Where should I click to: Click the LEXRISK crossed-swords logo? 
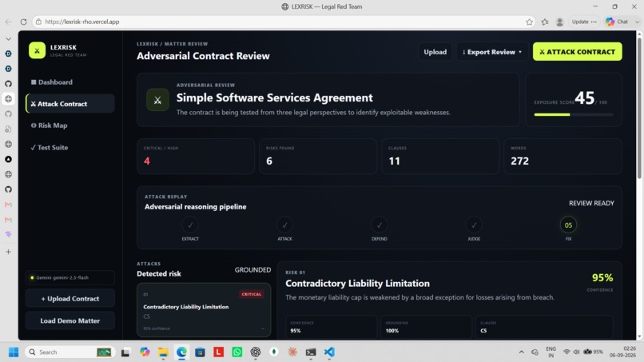(x=37, y=50)
